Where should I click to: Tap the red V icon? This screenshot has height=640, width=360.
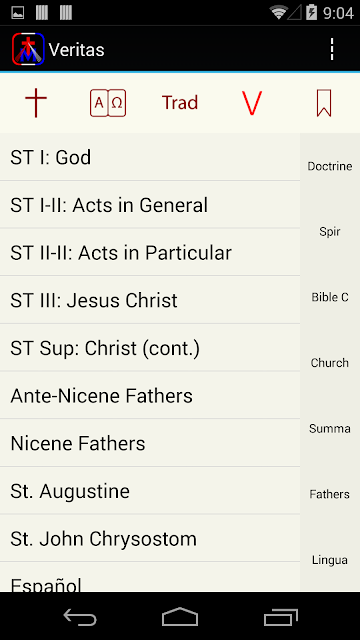(252, 103)
